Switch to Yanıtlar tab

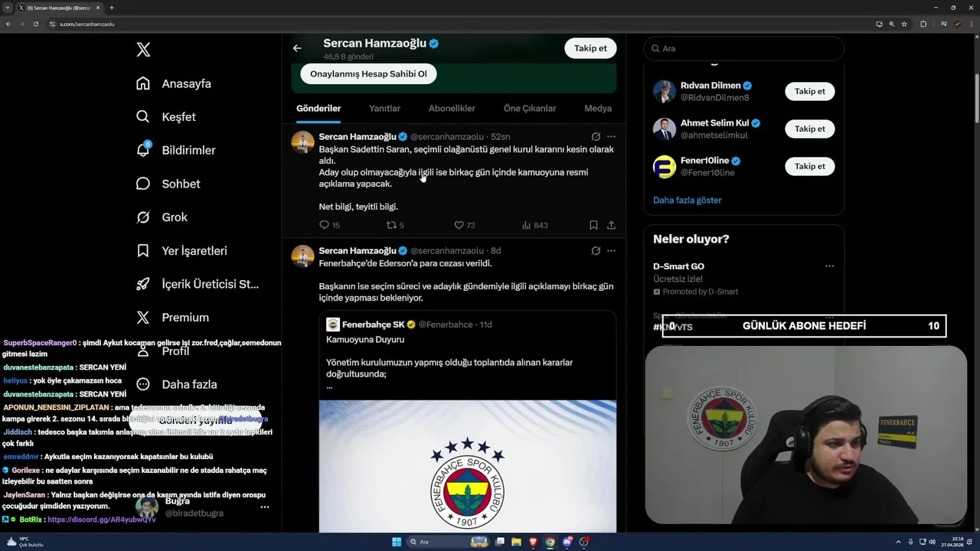384,109
